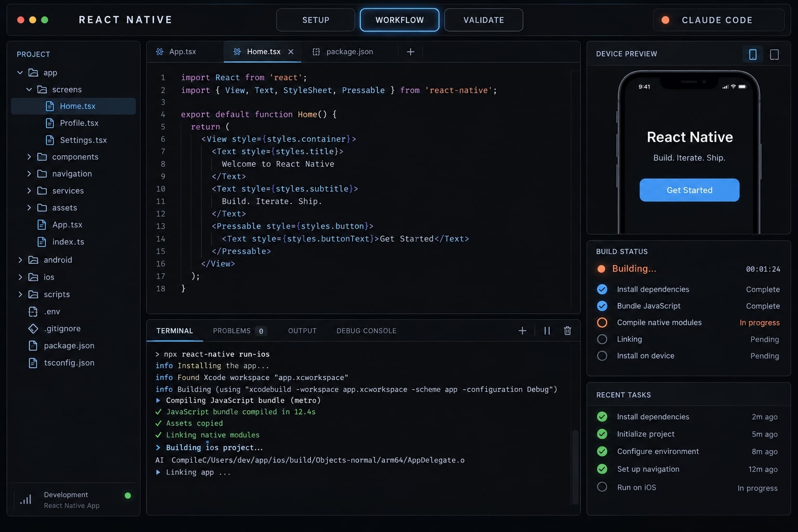Viewport: 798px width, 532px height.
Task: Click the package.json tab's braces icon
Action: click(x=316, y=52)
